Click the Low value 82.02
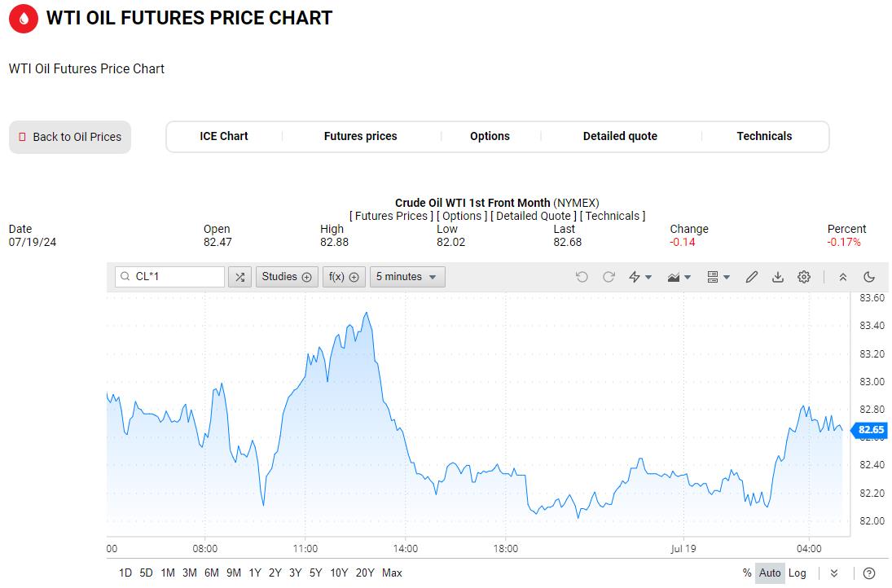 [x=450, y=242]
